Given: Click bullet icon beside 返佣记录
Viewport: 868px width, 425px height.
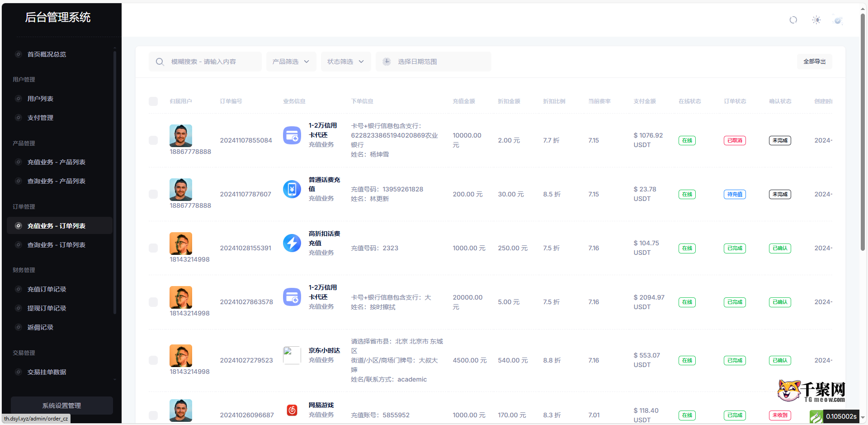Looking at the screenshot, I should click(19, 327).
